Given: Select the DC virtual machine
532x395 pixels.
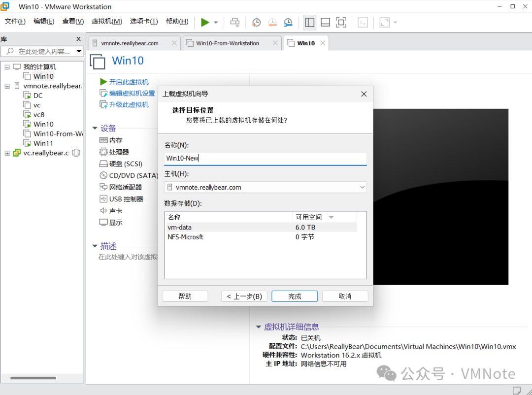Looking at the screenshot, I should [38, 96].
